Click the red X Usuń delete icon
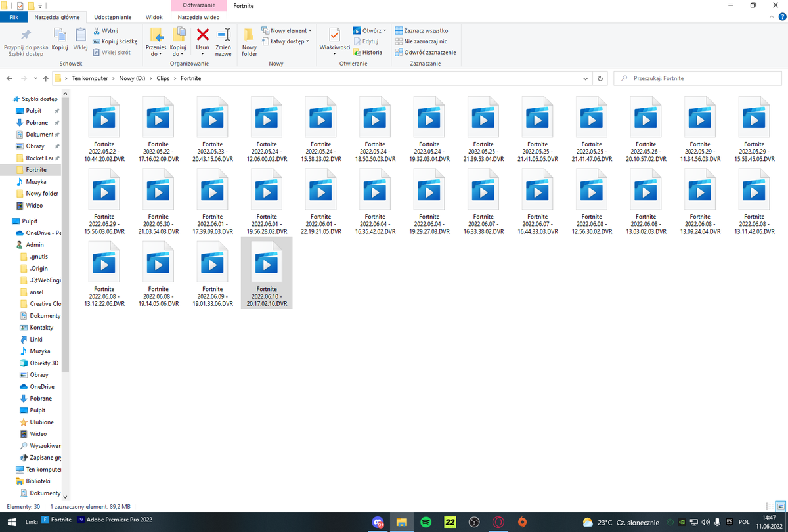The image size is (788, 532). pos(203,35)
